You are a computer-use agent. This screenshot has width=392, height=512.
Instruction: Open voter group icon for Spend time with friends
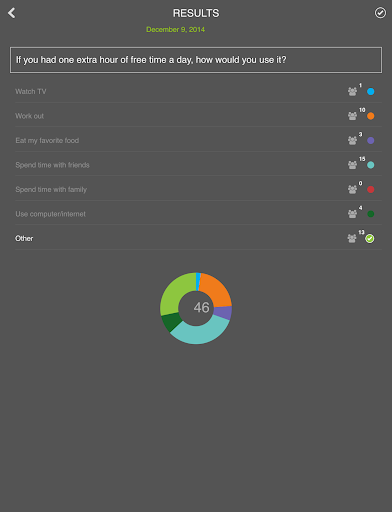(x=352, y=165)
